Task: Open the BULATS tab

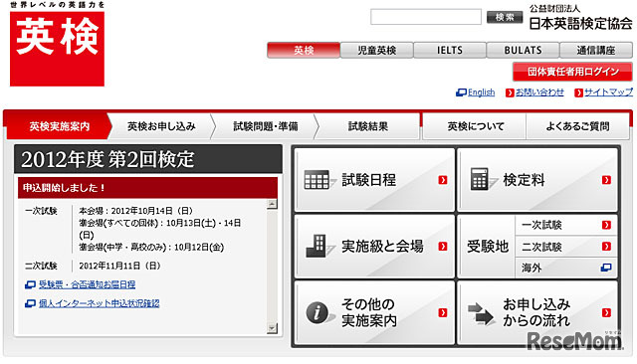Action: coord(523,51)
